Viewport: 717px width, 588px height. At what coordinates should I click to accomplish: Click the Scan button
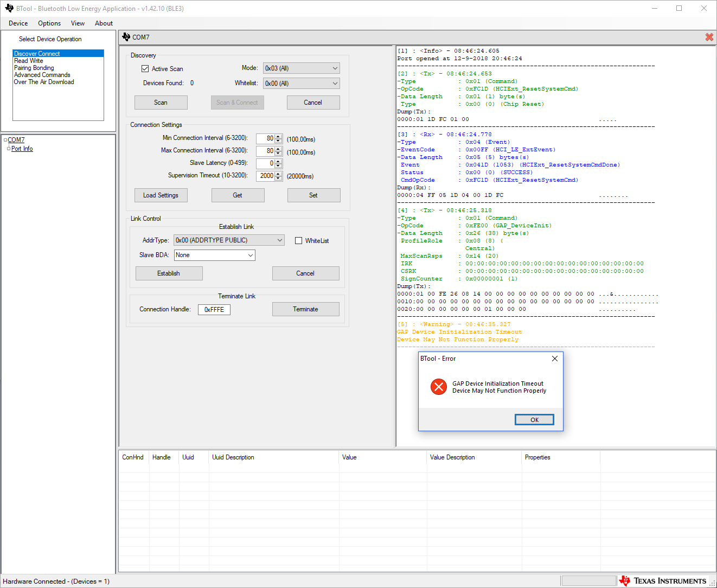[161, 102]
